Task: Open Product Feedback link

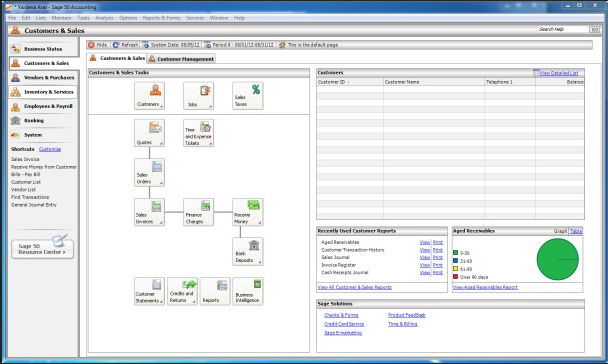Action: pyautogui.click(x=407, y=315)
